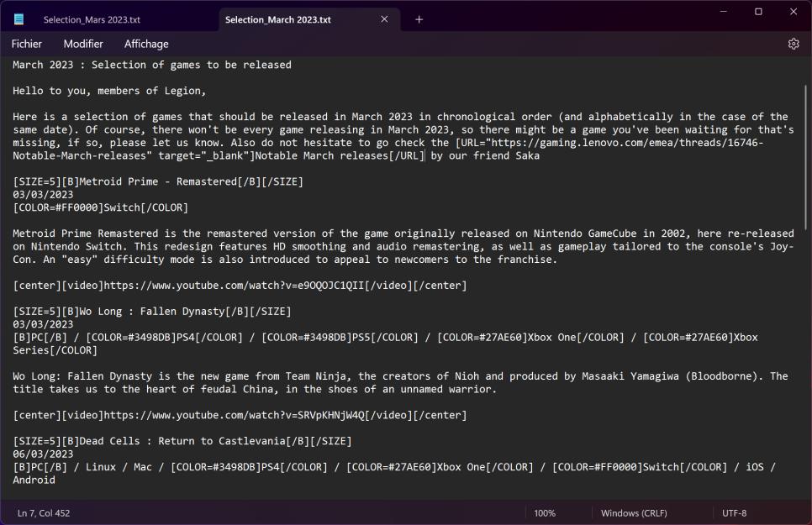Minimize the Notepad window
This screenshot has width=812, height=525.
(722, 12)
